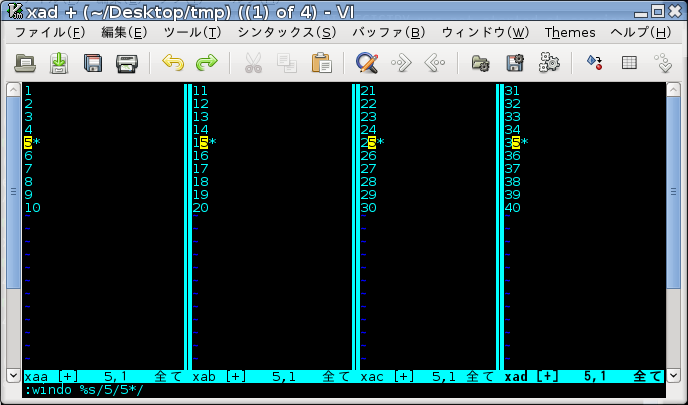688x405 pixels.
Task: Click the :windo command line text
Action: tap(84, 390)
